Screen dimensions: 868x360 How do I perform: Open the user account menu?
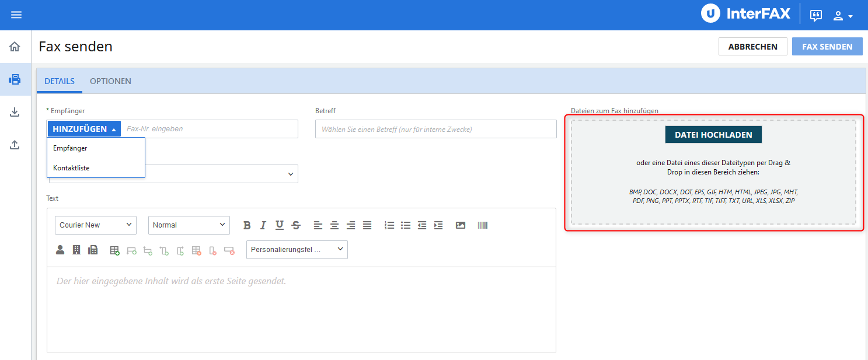[842, 16]
